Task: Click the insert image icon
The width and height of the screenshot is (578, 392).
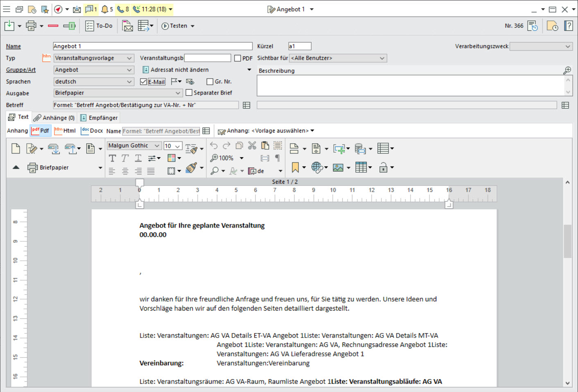Action: 338,167
